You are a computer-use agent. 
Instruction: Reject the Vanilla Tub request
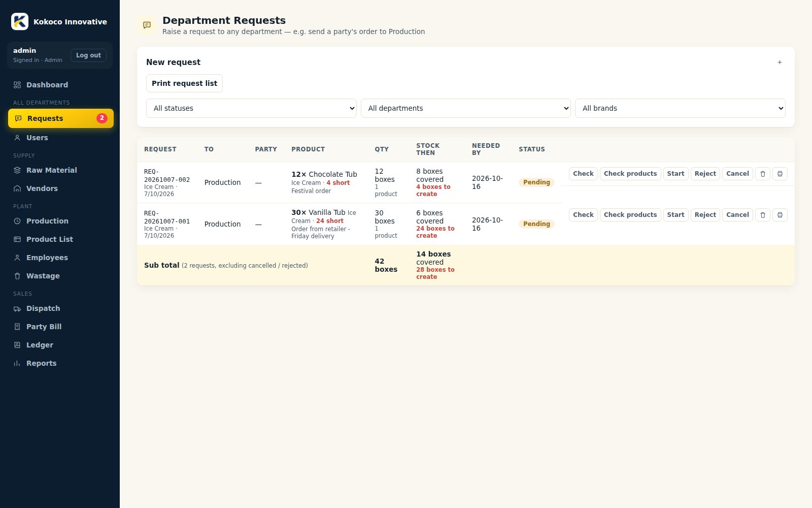pos(705,215)
